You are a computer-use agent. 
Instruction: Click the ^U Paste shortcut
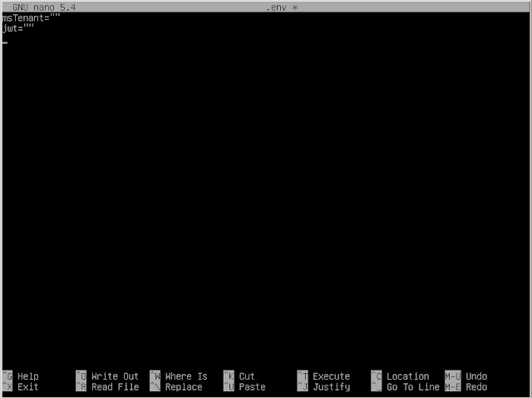click(244, 386)
